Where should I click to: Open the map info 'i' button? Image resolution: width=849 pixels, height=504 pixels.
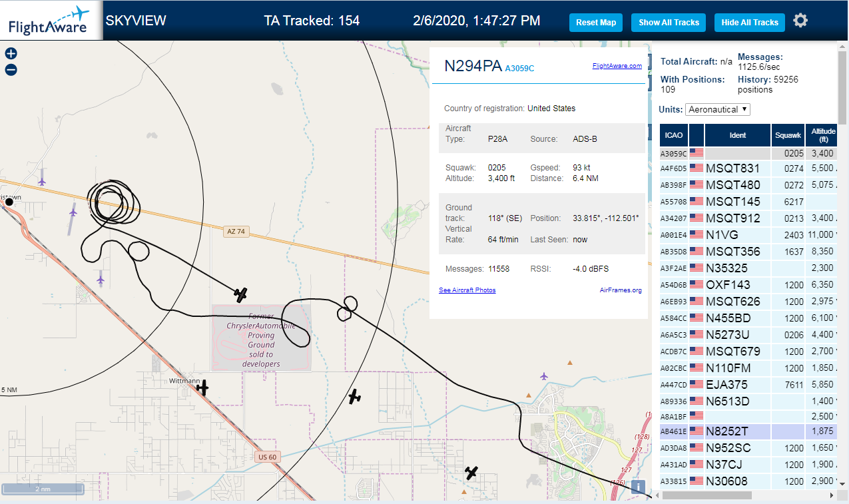coord(639,487)
